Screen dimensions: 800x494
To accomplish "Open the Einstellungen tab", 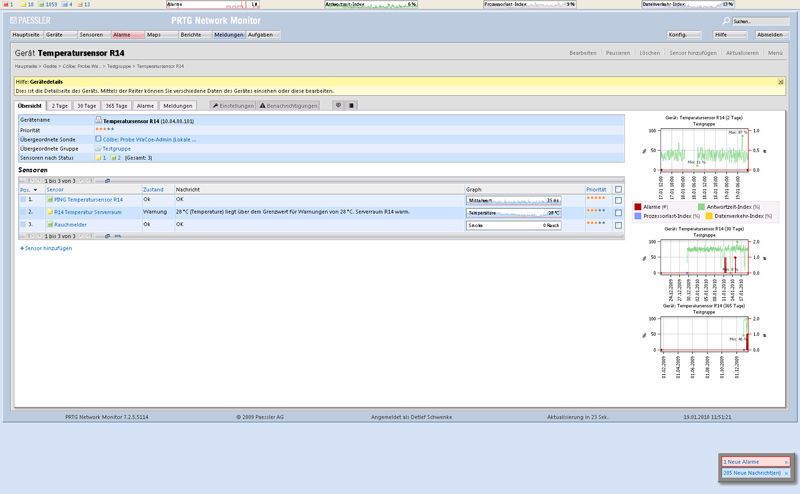I will click(233, 105).
